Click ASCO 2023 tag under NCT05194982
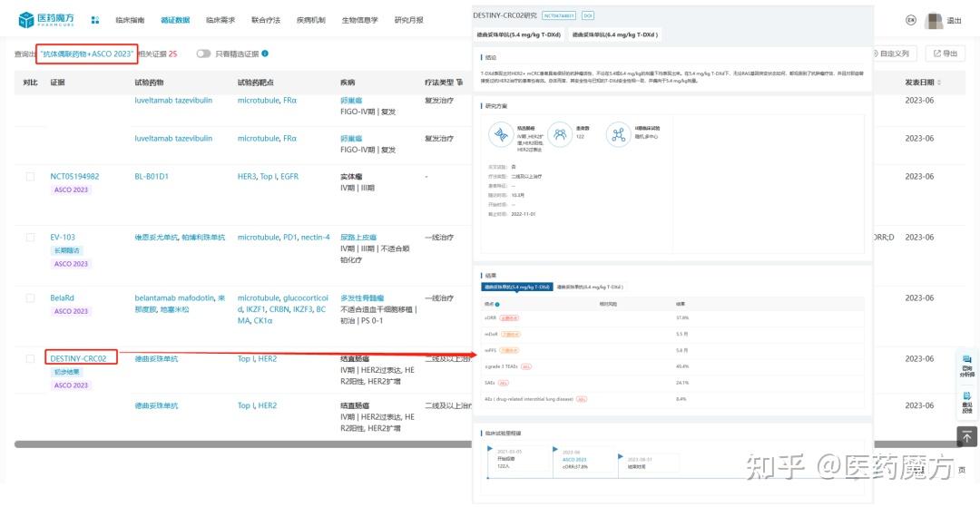 tap(72, 190)
